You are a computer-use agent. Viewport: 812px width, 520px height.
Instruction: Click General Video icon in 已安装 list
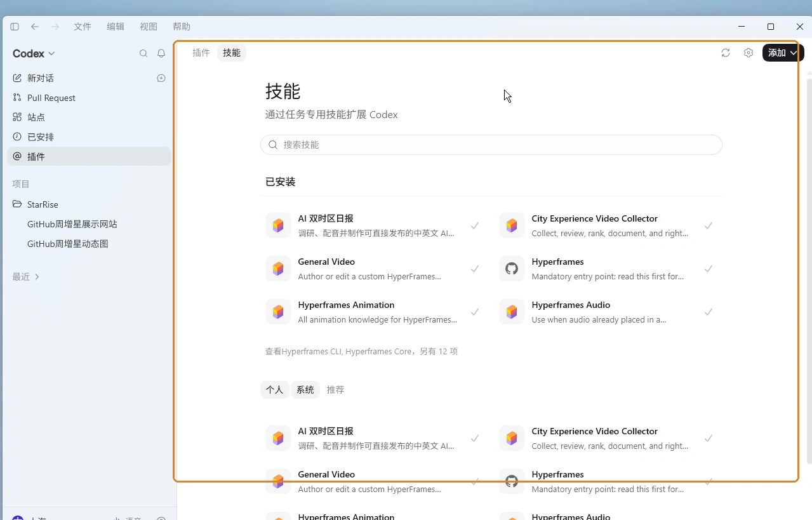pos(278,269)
